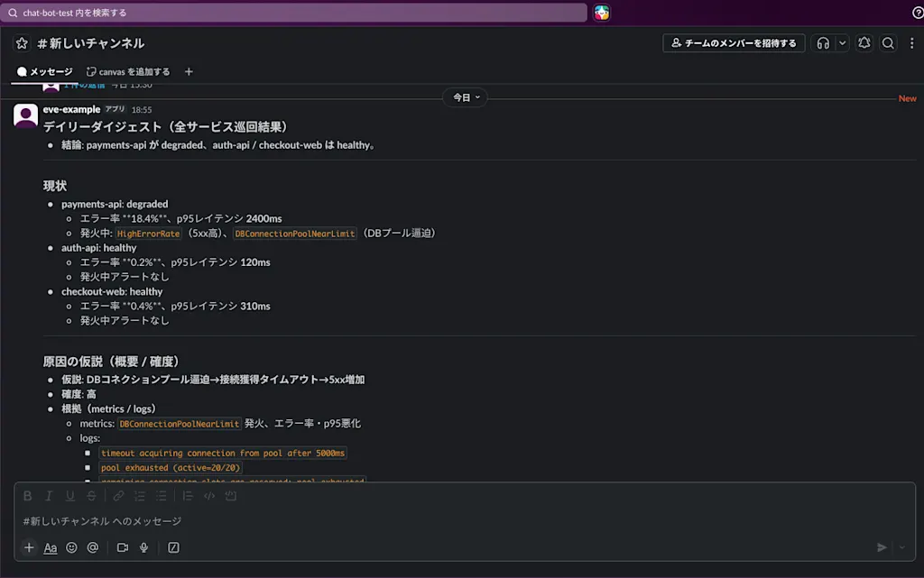
Task: Toggle italic formatting
Action: click(x=49, y=496)
